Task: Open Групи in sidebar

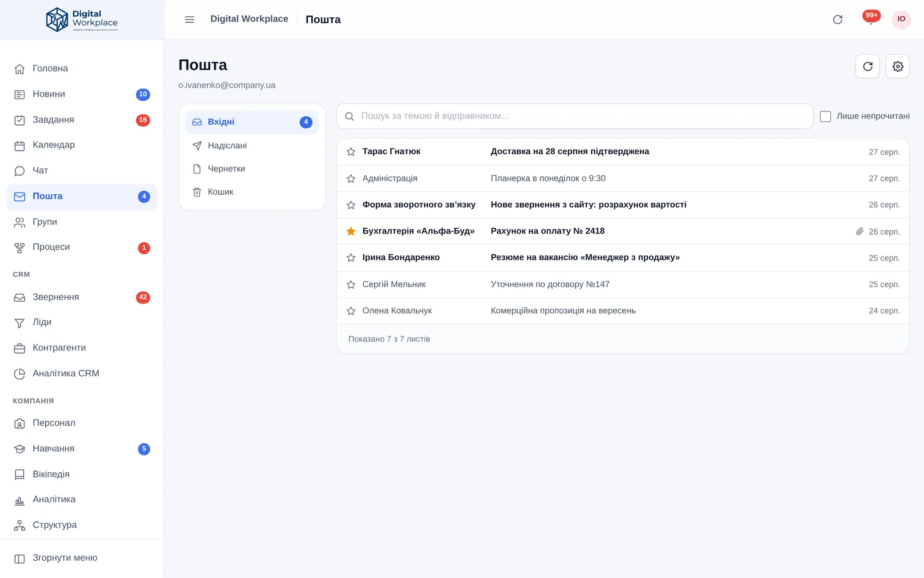Action: tap(81, 222)
